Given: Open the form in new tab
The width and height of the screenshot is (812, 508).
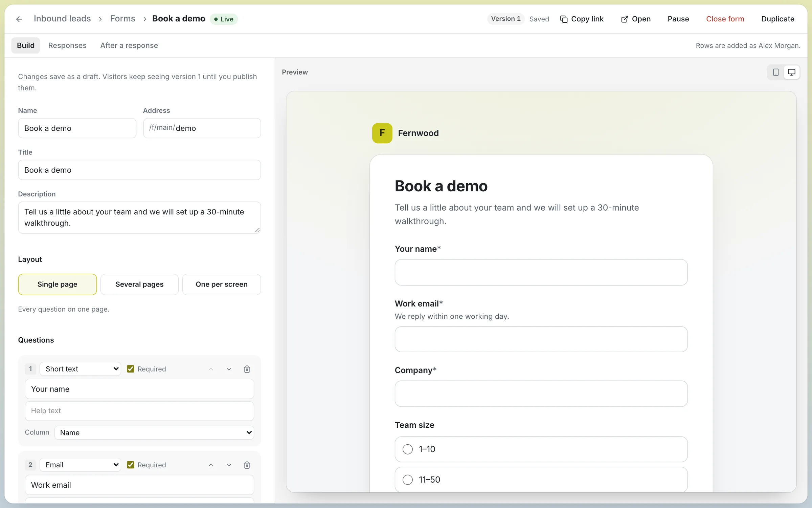Looking at the screenshot, I should (x=636, y=19).
